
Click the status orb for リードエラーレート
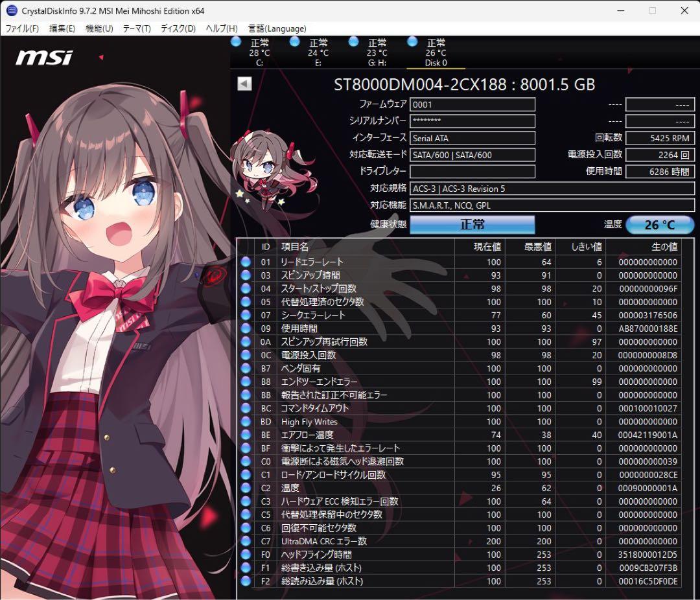246,262
